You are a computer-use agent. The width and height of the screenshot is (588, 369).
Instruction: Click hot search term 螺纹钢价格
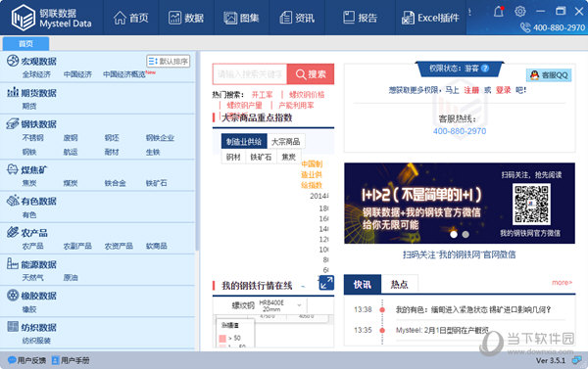(x=307, y=94)
